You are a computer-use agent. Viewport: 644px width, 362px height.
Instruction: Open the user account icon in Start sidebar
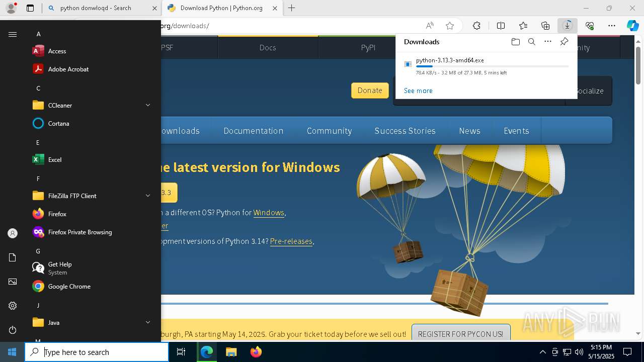click(13, 233)
